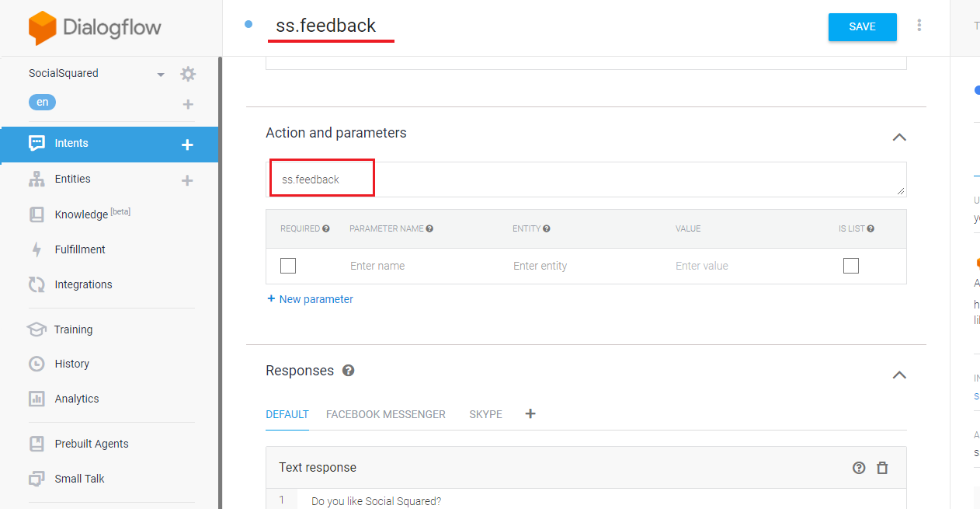Image resolution: width=980 pixels, height=509 pixels.
Task: Switch to the Skype response tab
Action: [485, 414]
